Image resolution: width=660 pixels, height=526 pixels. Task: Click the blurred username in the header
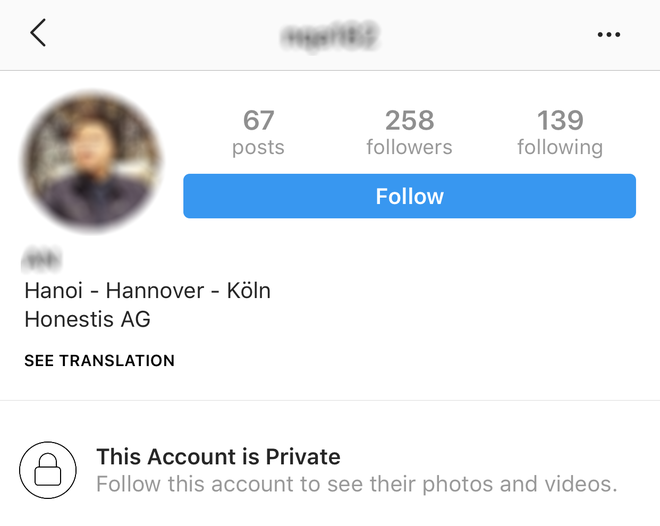click(330, 36)
